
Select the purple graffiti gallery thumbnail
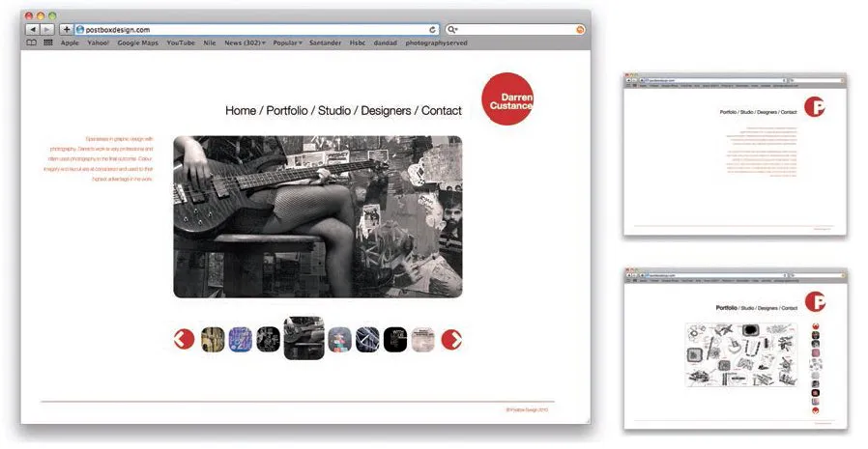(x=240, y=339)
